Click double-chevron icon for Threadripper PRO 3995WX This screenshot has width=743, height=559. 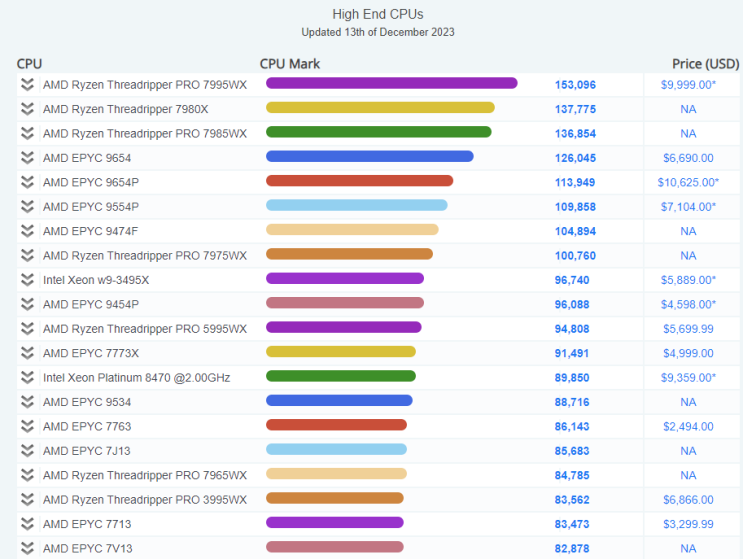[x=27, y=499]
